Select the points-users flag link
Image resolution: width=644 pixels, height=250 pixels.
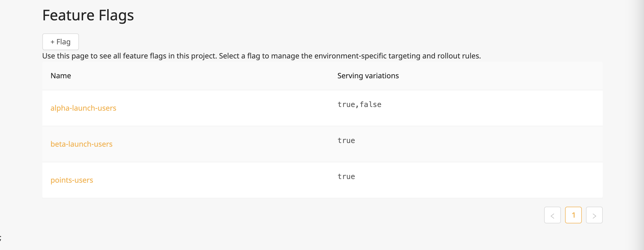click(72, 180)
